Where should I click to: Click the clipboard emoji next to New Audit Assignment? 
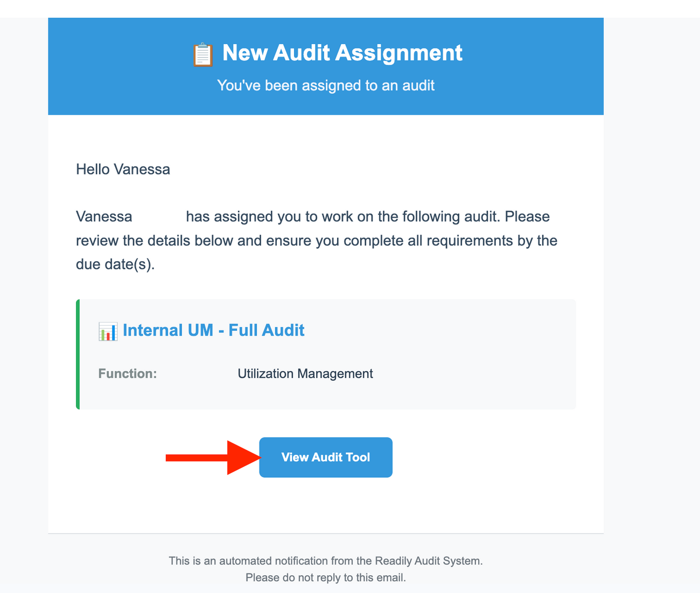click(x=202, y=53)
